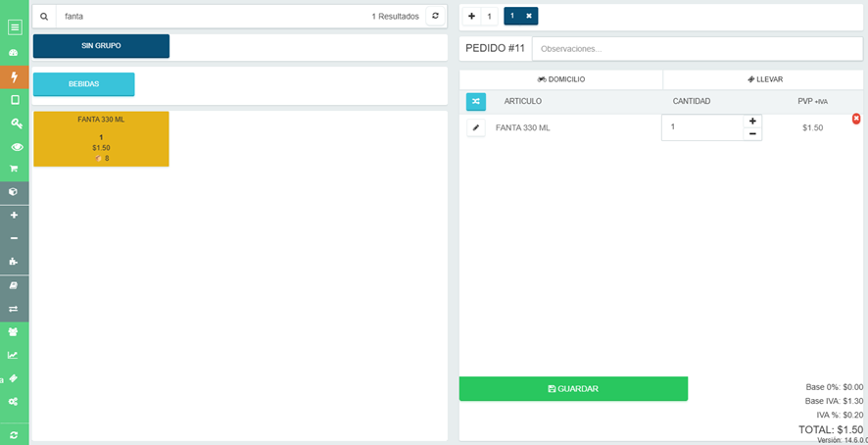Image resolution: width=868 pixels, height=445 pixels.
Task: Click the Base IVA: $1.30 line
Action: [835, 401]
